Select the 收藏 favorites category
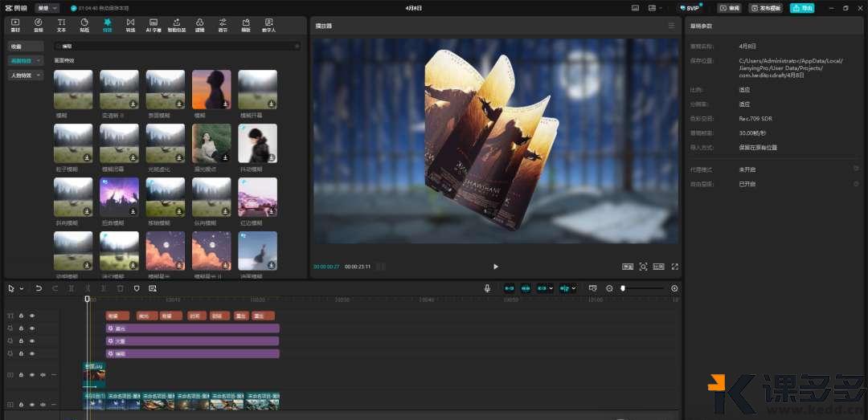Viewport: 868px width, 420px height. click(26, 47)
